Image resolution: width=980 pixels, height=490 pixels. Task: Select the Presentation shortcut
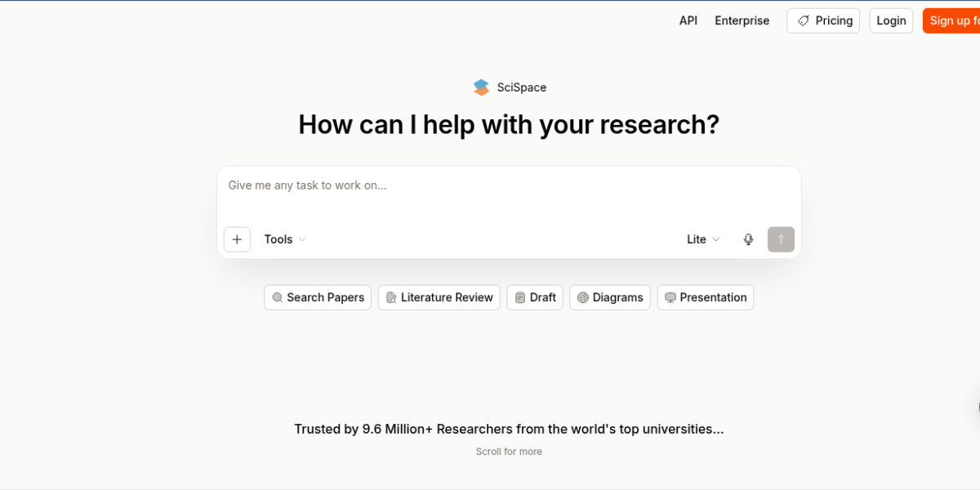(x=706, y=297)
